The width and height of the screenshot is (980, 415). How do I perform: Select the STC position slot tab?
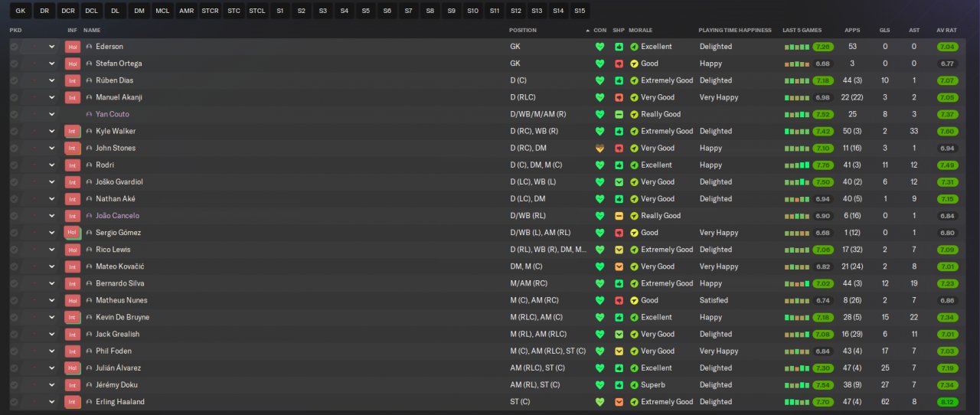click(x=234, y=11)
